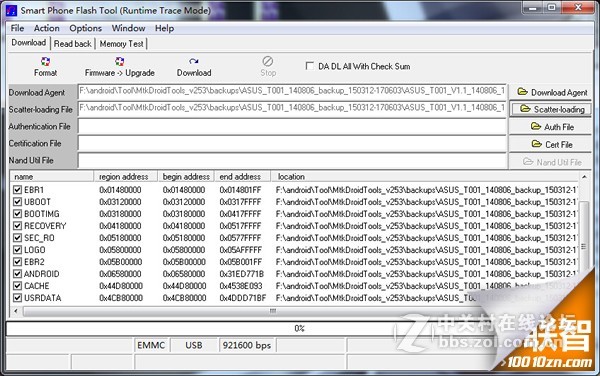Image resolution: width=600 pixels, height=376 pixels.
Task: Select the BOOTIMG end address 0x0417FFFF
Action: tap(240, 214)
